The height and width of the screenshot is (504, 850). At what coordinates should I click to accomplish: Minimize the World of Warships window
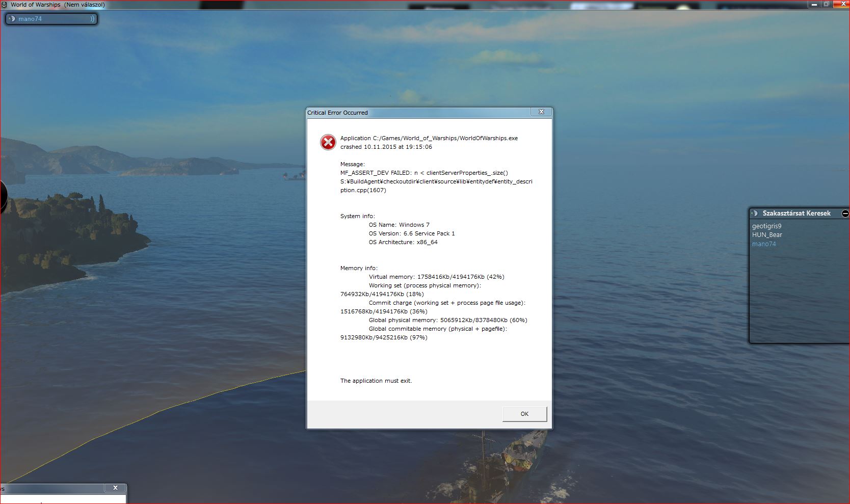[x=814, y=4]
